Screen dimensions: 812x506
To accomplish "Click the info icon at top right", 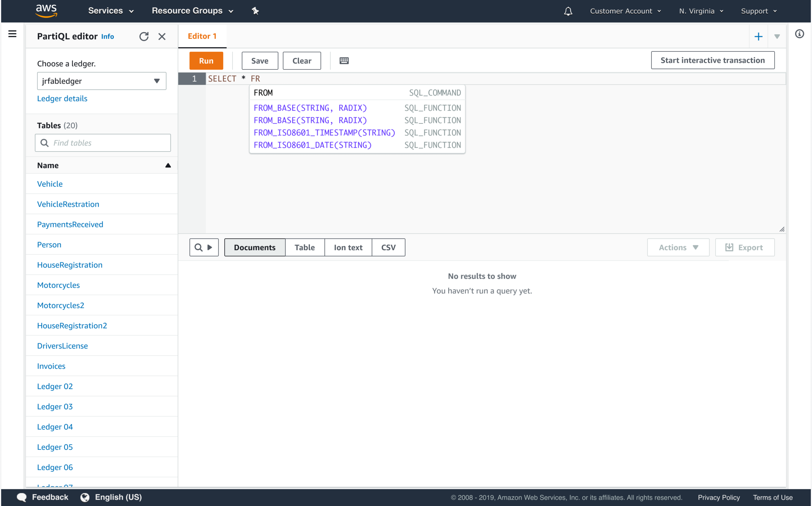I will tap(800, 34).
